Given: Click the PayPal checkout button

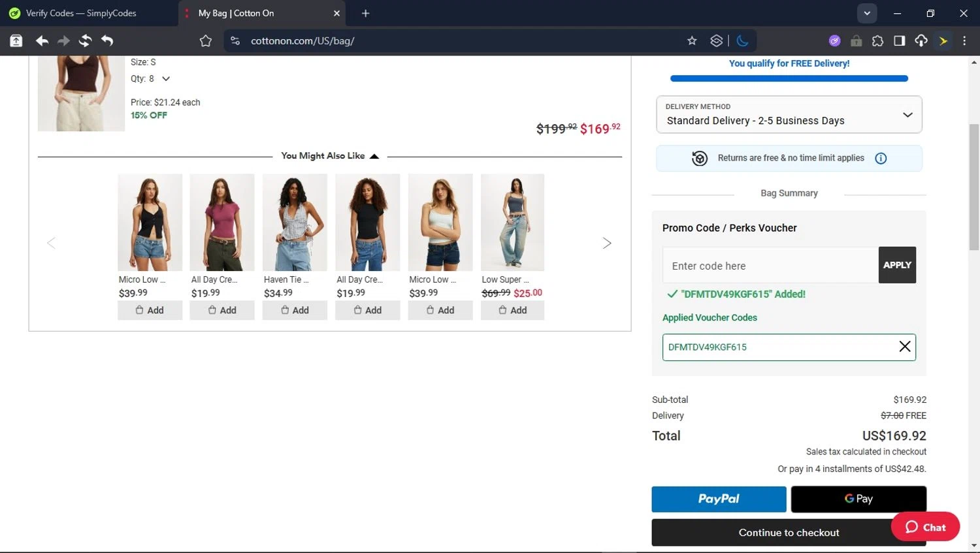Looking at the screenshot, I should coord(719,499).
